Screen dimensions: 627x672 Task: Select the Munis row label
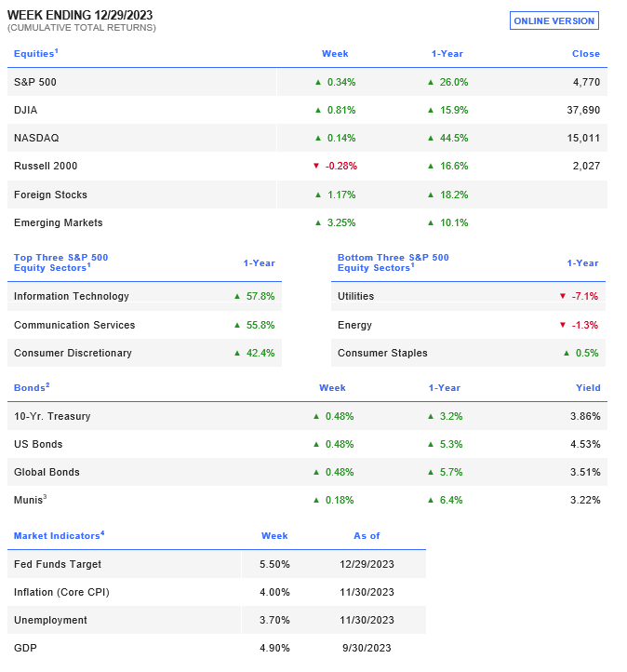pyautogui.click(x=30, y=500)
